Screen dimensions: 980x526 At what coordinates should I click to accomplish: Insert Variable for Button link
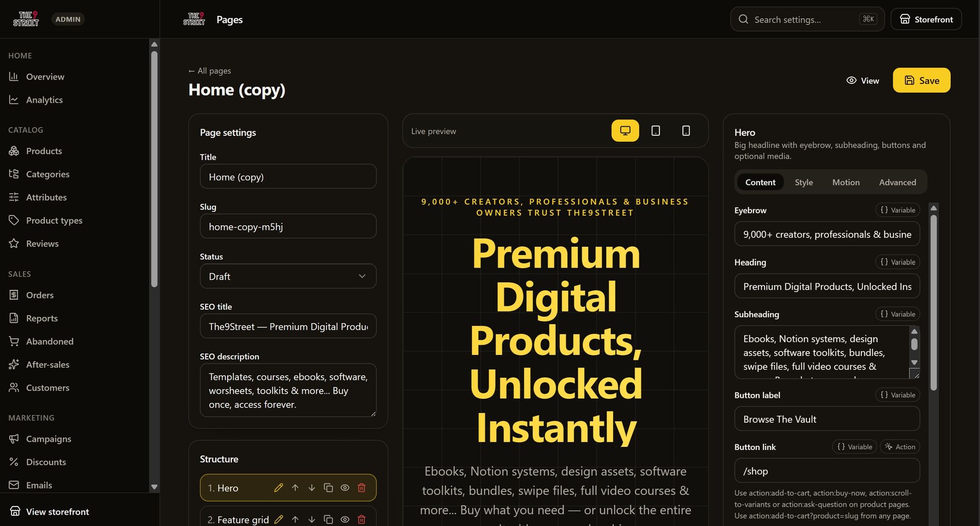pyautogui.click(x=854, y=447)
